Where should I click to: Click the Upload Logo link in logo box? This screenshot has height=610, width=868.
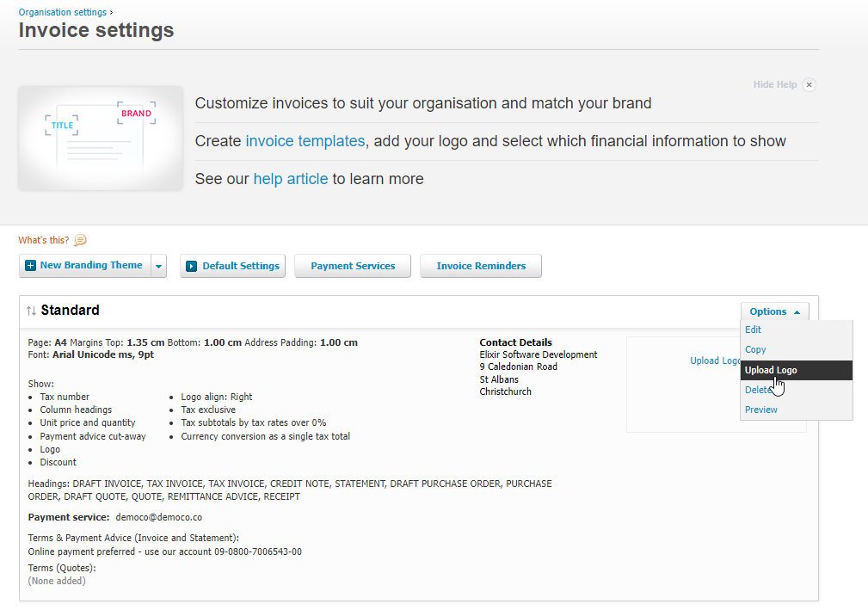(714, 360)
